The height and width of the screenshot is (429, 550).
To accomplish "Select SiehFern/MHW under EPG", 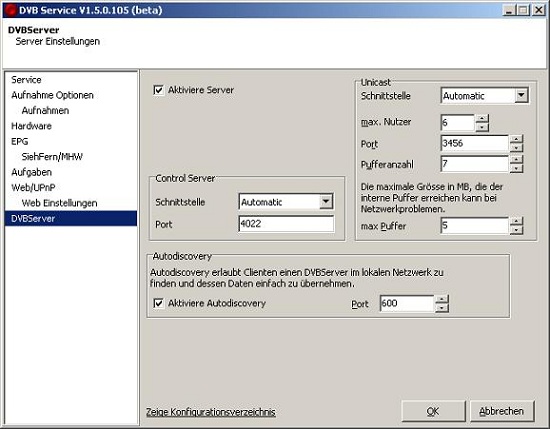I will click(x=52, y=157).
